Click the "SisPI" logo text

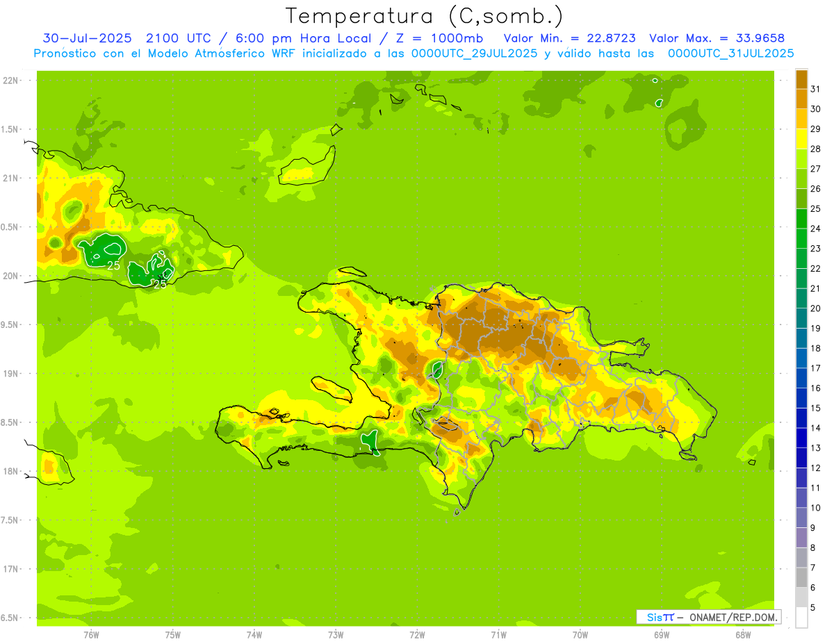tap(660, 617)
